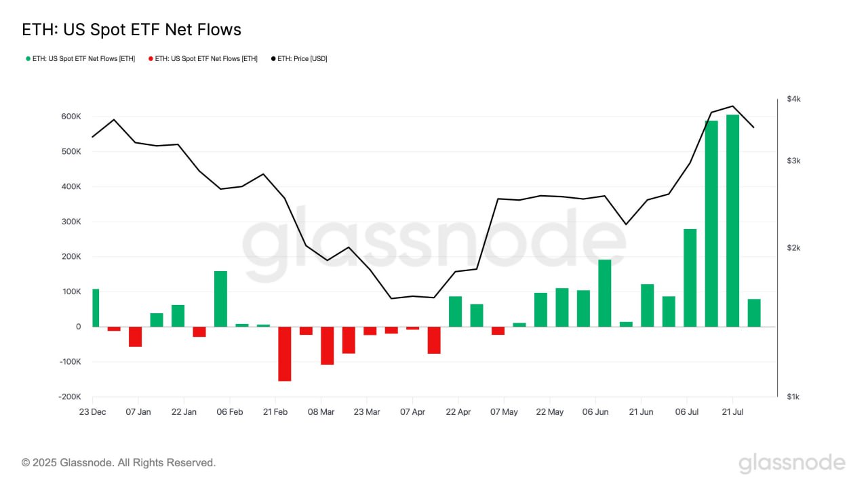The image size is (868, 488).
Task: Click the '06 Jul' x-axis date label
Action: point(688,412)
